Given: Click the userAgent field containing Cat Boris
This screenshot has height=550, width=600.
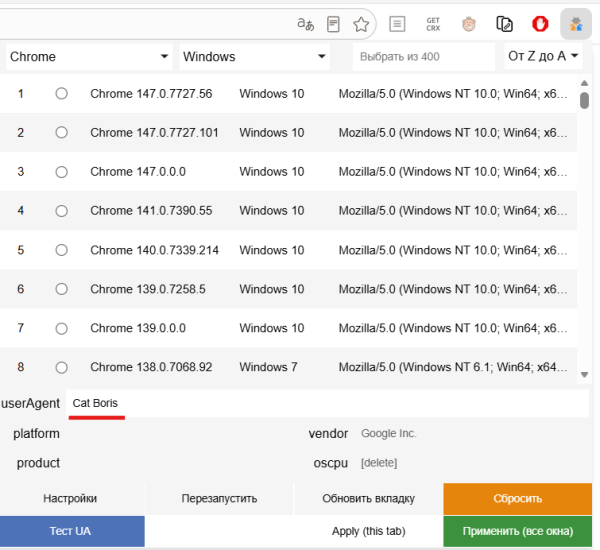Looking at the screenshot, I should [327, 403].
